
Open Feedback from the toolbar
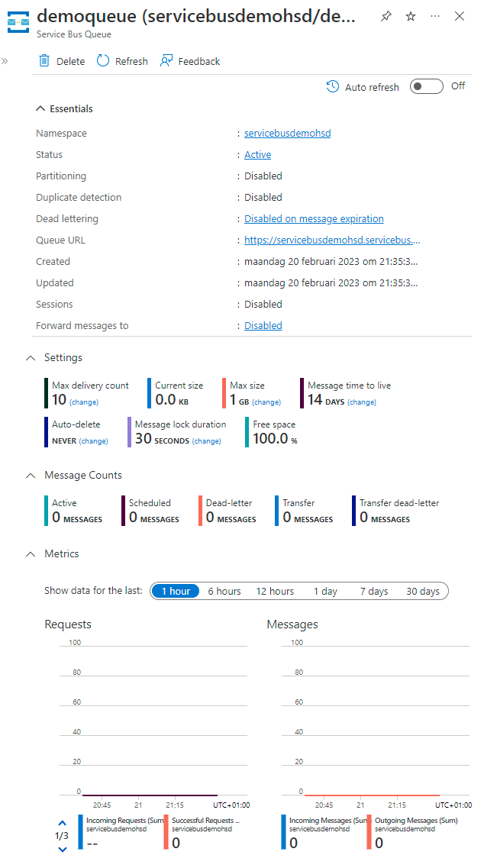(x=190, y=61)
